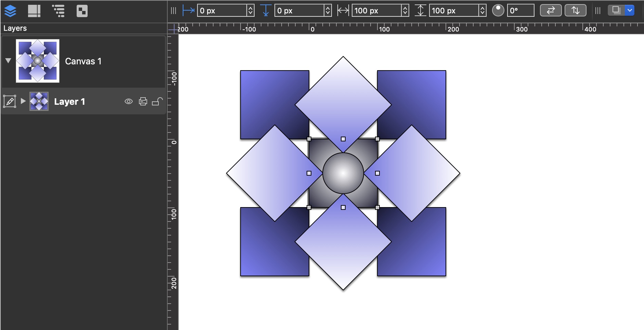
Task: Toggle Layer 1 visibility eye icon
Action: (x=129, y=101)
